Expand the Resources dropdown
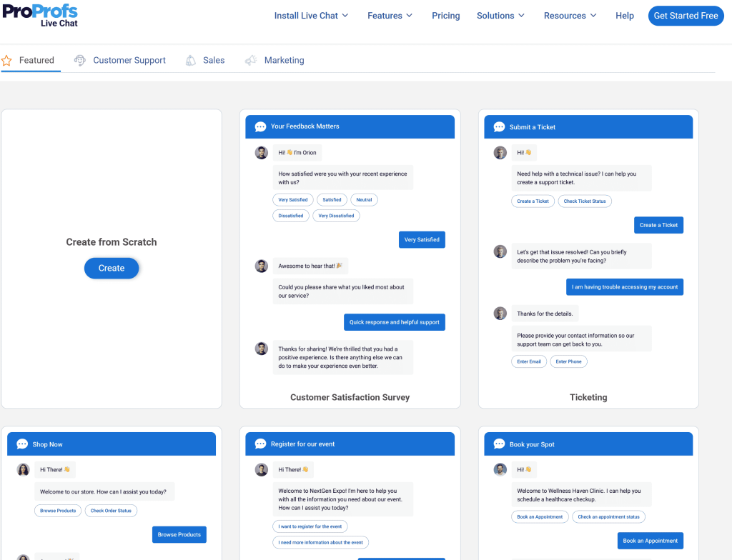Viewport: 732px width, 560px height. [x=570, y=15]
